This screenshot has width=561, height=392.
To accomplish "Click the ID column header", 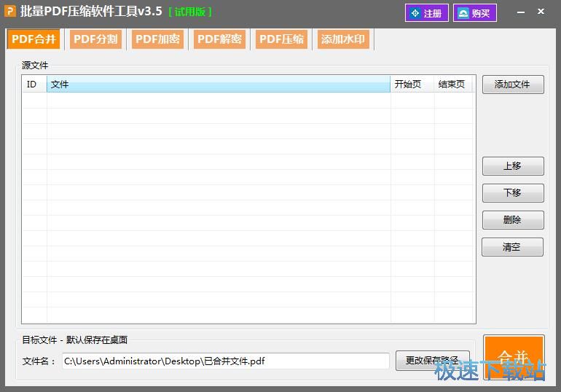I will pos(35,85).
